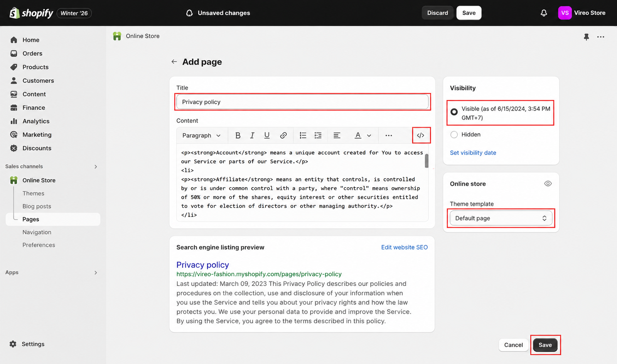Click the Discard button in top bar
The height and width of the screenshot is (364, 617).
[x=438, y=13]
